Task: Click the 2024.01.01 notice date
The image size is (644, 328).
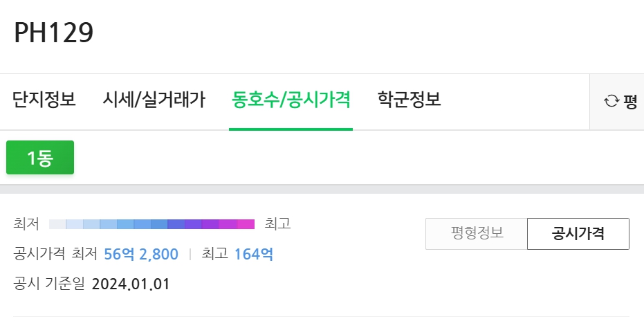Action: [x=131, y=284]
